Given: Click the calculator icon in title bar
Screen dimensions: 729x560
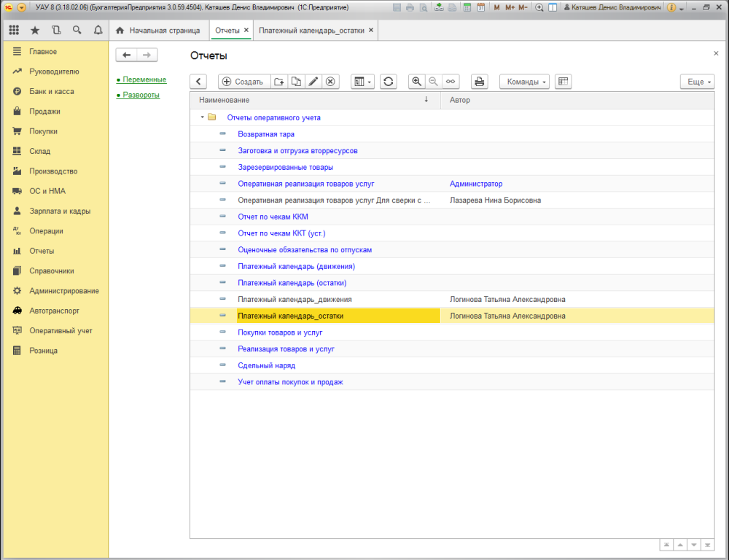Looking at the screenshot, I should [467, 7].
